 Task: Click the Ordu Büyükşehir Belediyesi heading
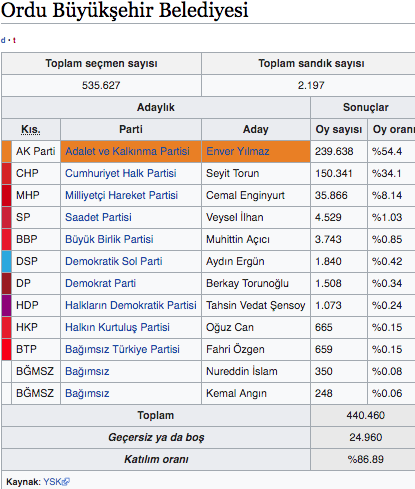[125, 10]
